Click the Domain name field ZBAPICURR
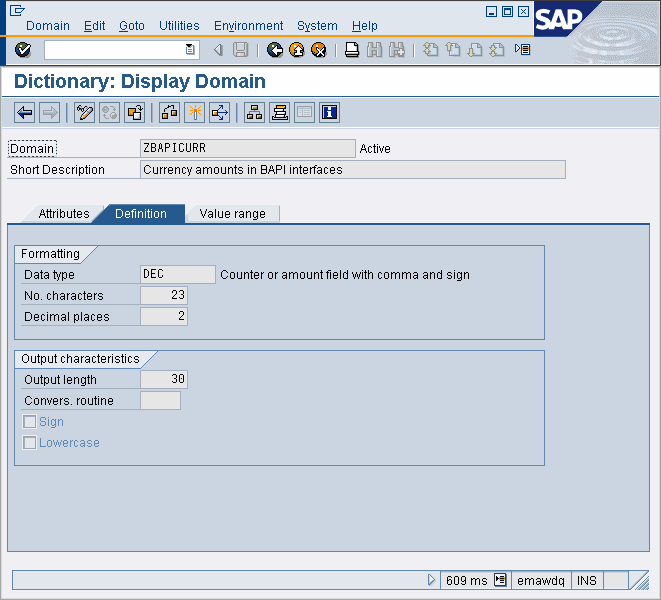The height and width of the screenshot is (600, 661). [x=248, y=148]
